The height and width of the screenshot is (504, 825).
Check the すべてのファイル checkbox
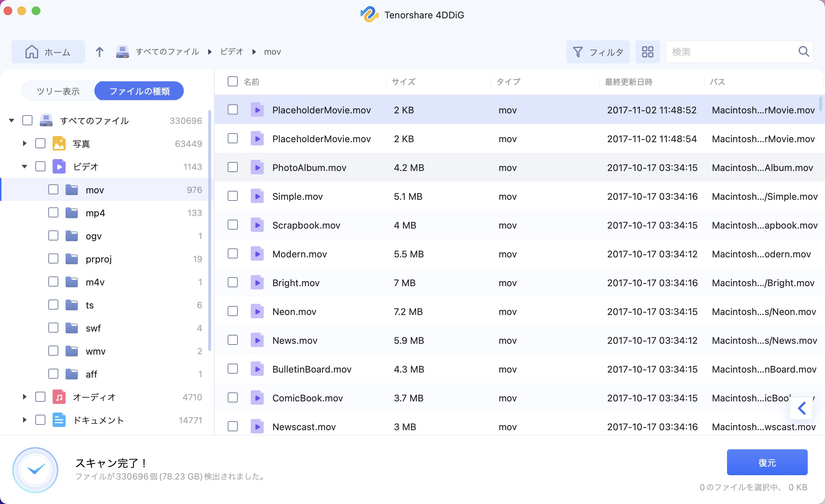point(27,120)
